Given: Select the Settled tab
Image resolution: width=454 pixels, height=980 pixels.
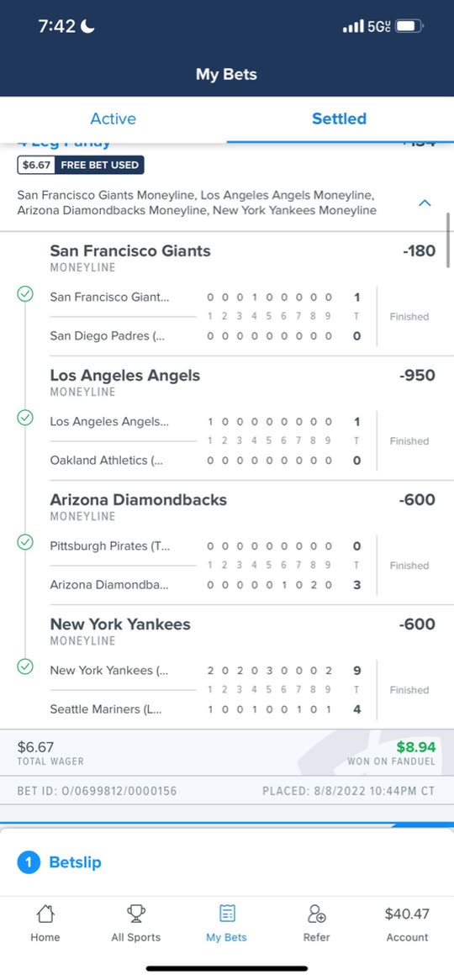Looking at the screenshot, I should click(x=340, y=119).
